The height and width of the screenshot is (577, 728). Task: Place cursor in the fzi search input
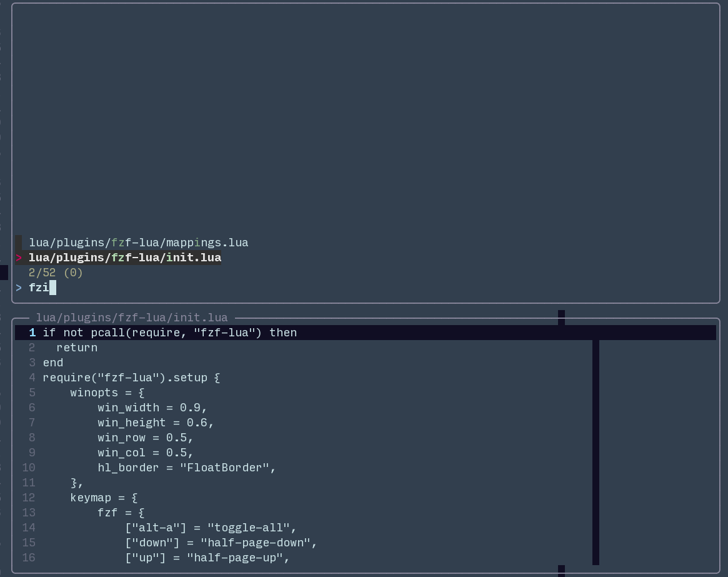coord(41,288)
